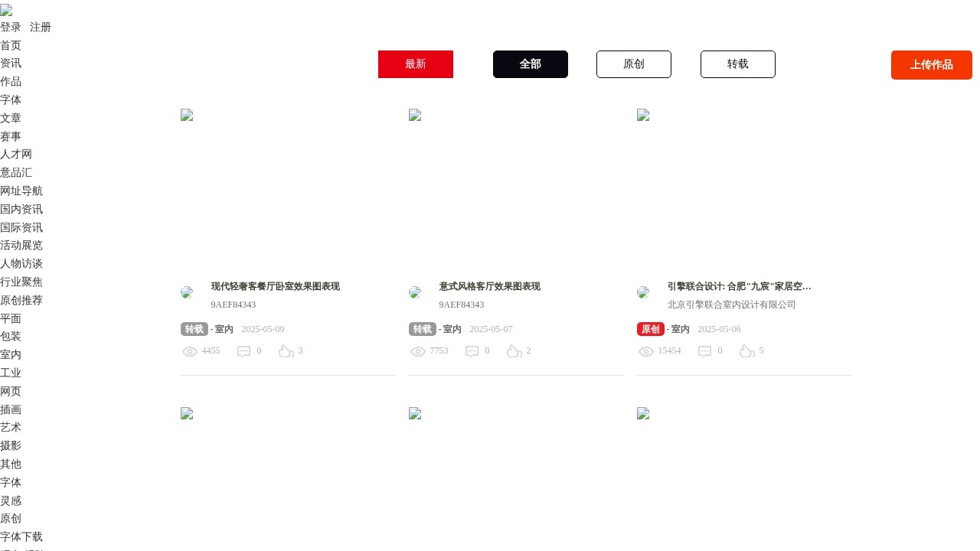Click the comment icon under 引擎联合设计 post

point(704,351)
